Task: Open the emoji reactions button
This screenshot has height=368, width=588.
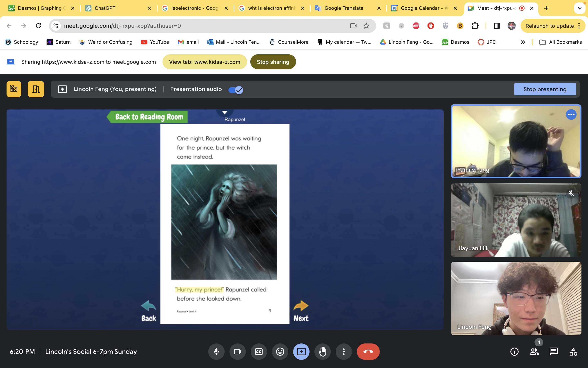Action: tap(280, 351)
